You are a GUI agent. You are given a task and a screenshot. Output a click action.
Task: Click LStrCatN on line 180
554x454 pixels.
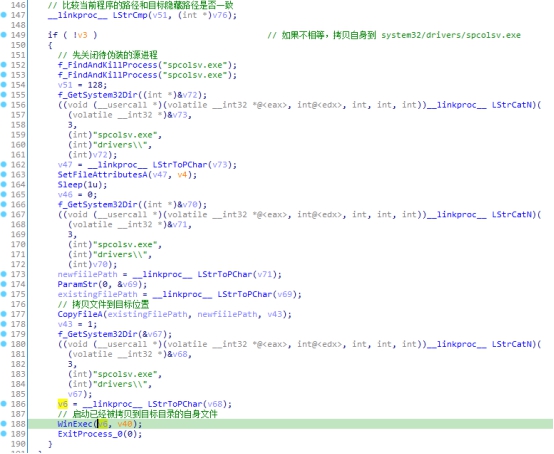[512, 344]
